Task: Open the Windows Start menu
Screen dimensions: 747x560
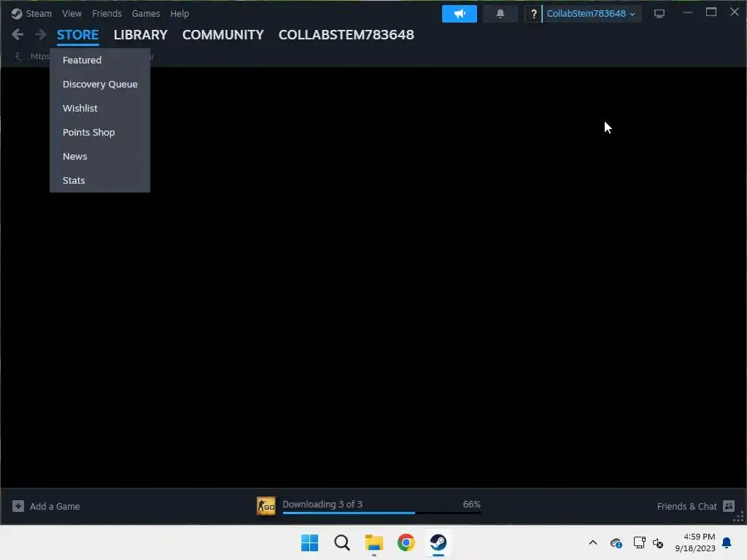Action: [309, 542]
